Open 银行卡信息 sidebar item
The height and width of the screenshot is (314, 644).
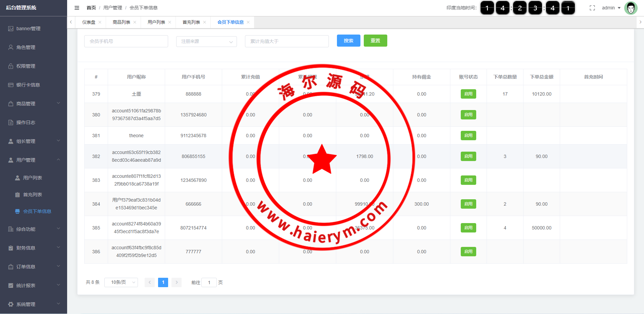tap(28, 85)
